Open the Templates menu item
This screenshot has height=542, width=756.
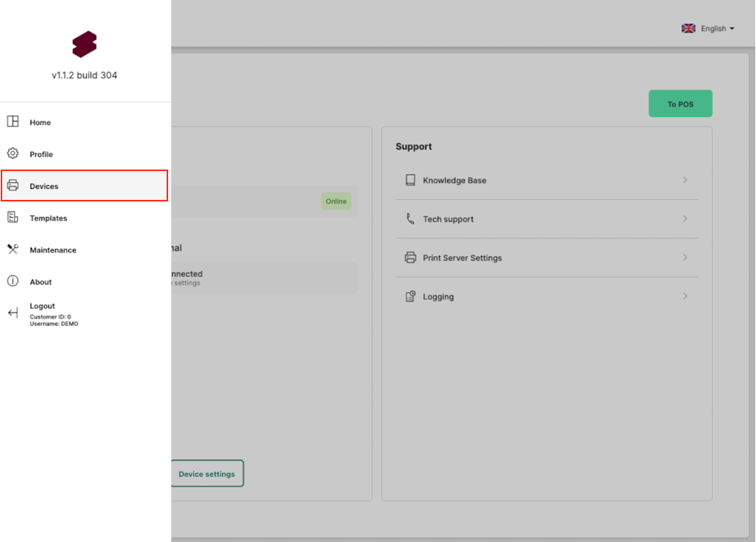(x=48, y=218)
